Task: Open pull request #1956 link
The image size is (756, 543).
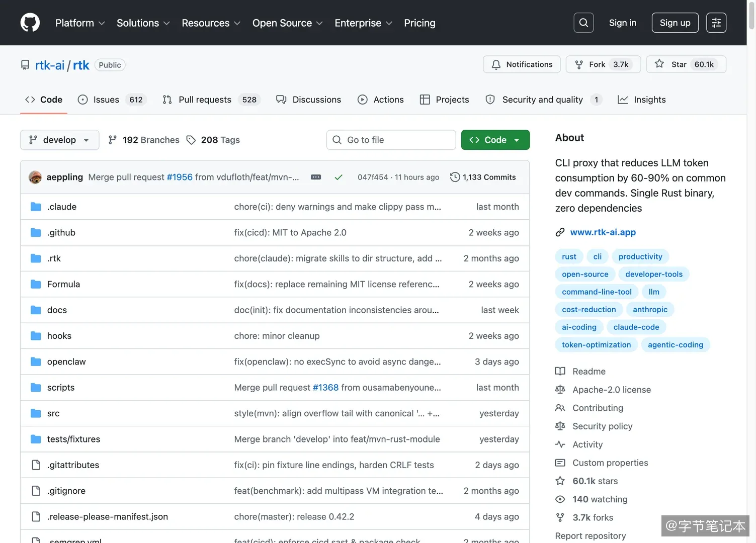Action: coord(180,177)
